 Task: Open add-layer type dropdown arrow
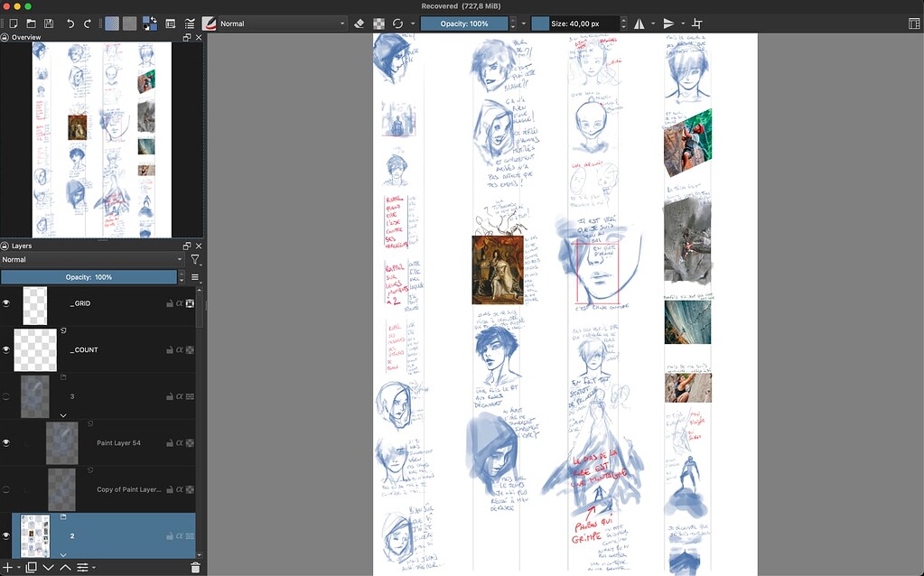pyautogui.click(x=19, y=568)
